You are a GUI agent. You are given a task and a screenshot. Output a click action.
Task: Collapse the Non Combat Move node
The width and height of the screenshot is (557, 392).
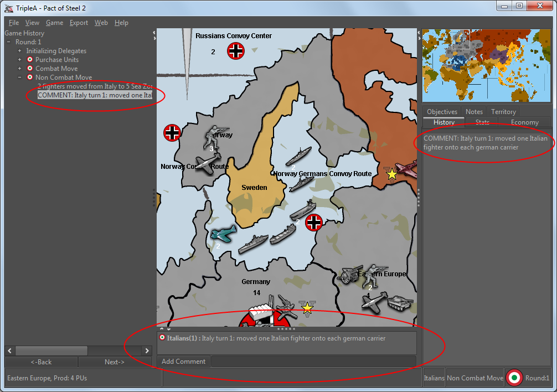(19, 78)
